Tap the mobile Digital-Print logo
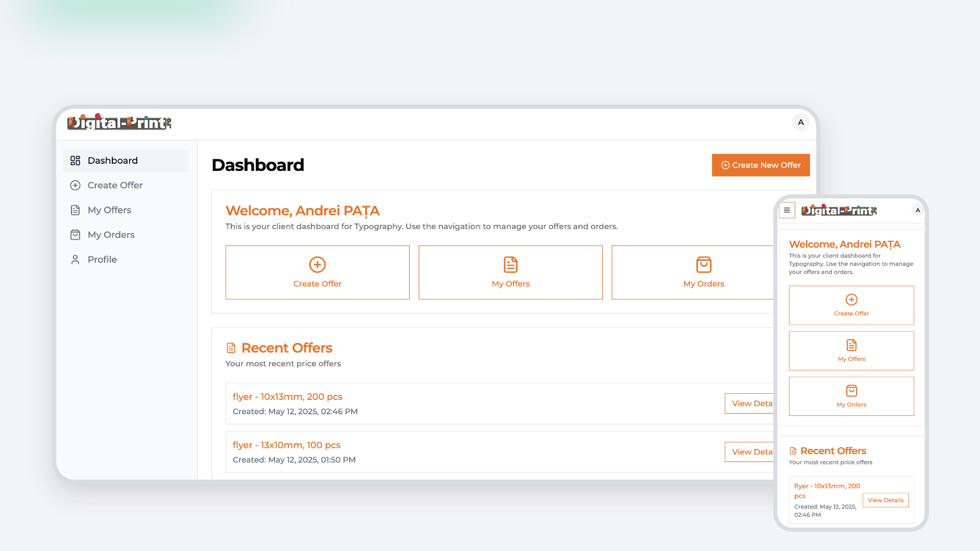Screen dimensions: 980x551 (x=839, y=210)
